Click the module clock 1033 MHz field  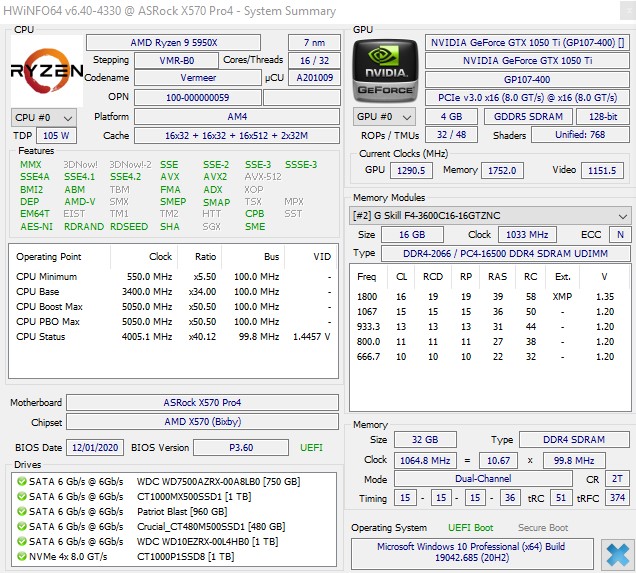click(527, 235)
